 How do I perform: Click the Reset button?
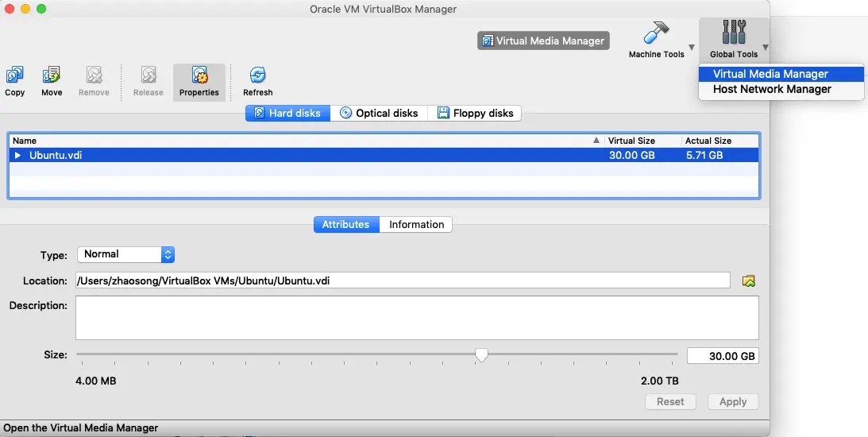tap(670, 401)
